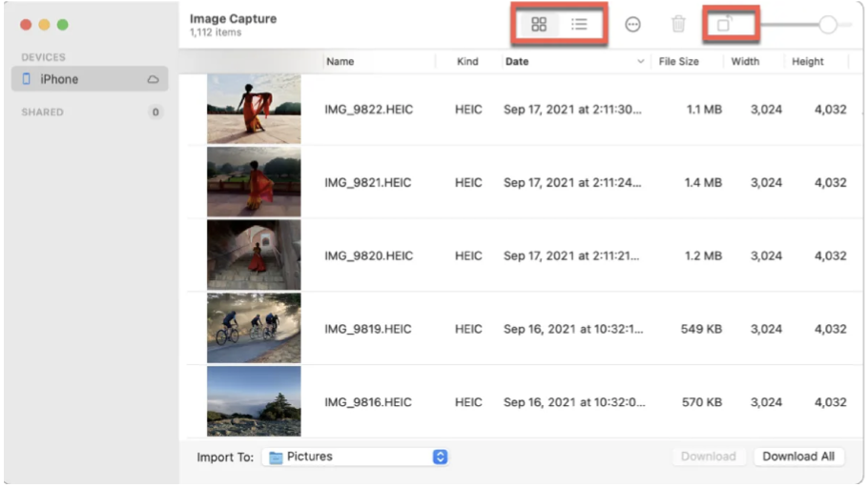The height and width of the screenshot is (488, 868).
Task: Sort by Height column
Action: tap(808, 61)
